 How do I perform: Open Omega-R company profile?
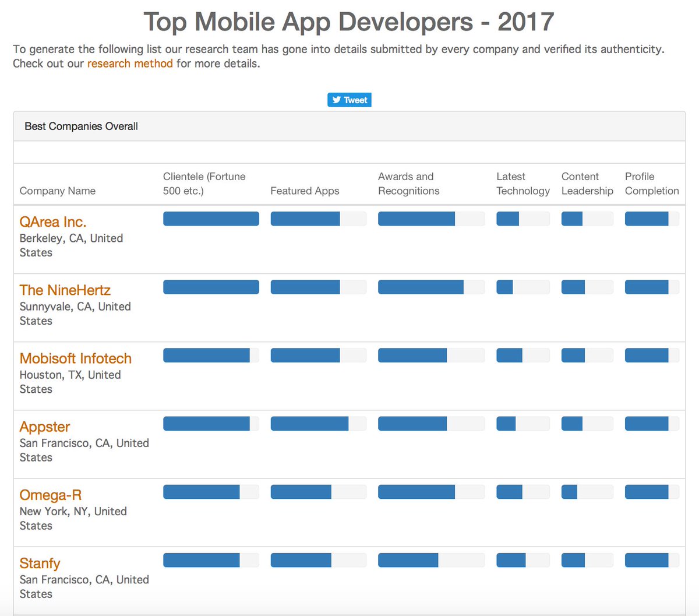[51, 495]
